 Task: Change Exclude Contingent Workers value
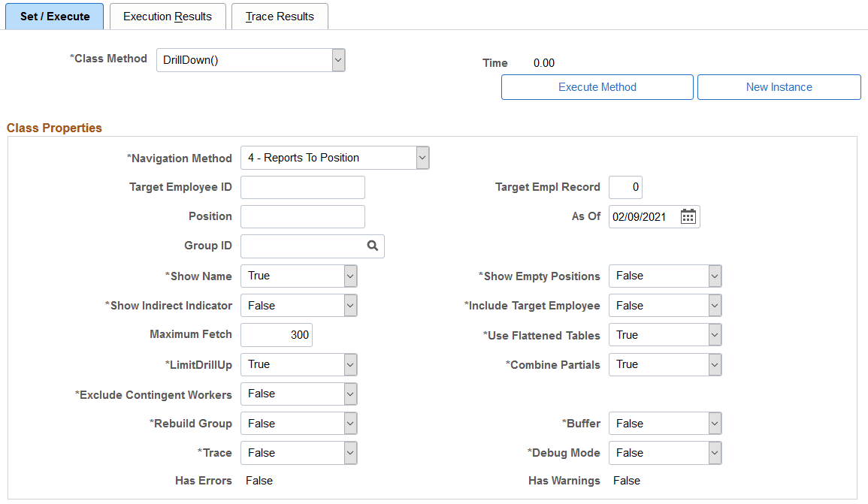349,394
